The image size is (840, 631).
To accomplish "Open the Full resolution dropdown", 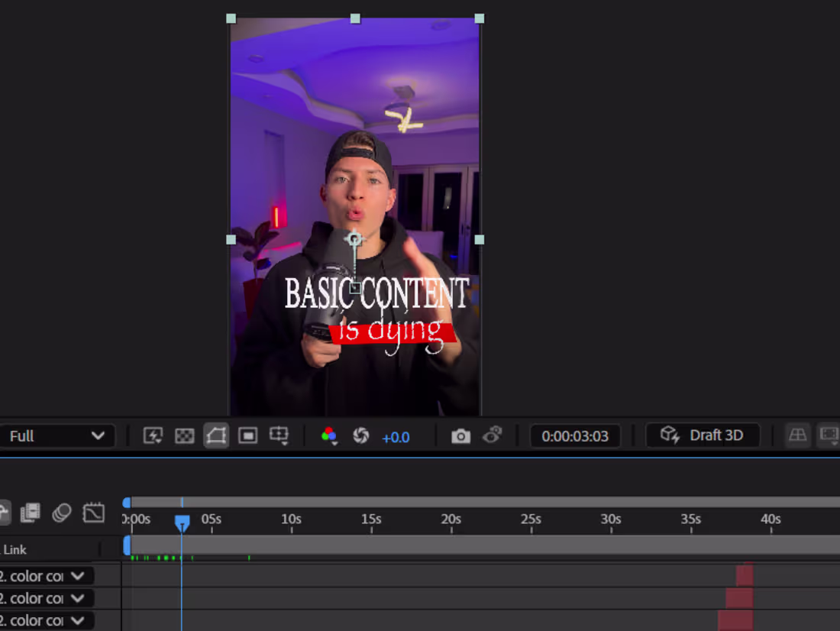I will click(57, 435).
